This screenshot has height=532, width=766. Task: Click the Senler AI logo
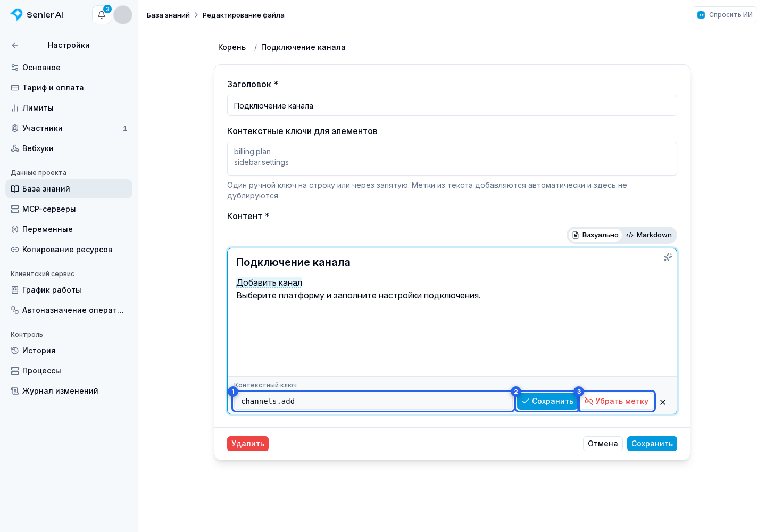[37, 15]
